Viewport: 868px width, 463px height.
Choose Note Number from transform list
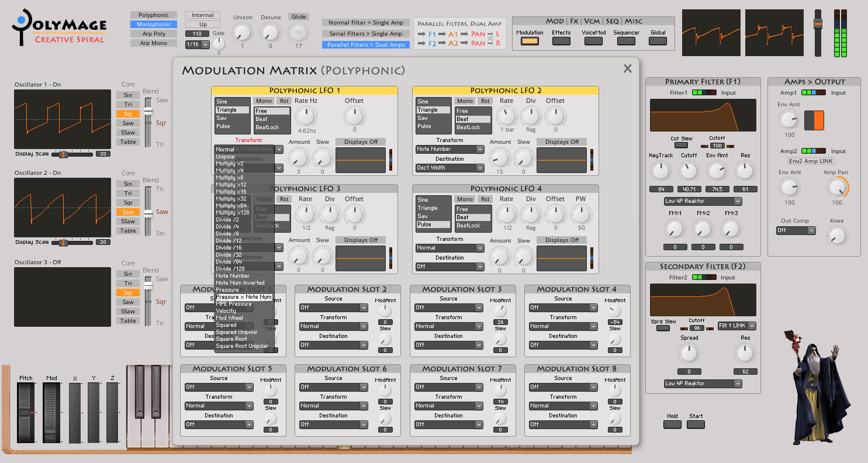(233, 276)
